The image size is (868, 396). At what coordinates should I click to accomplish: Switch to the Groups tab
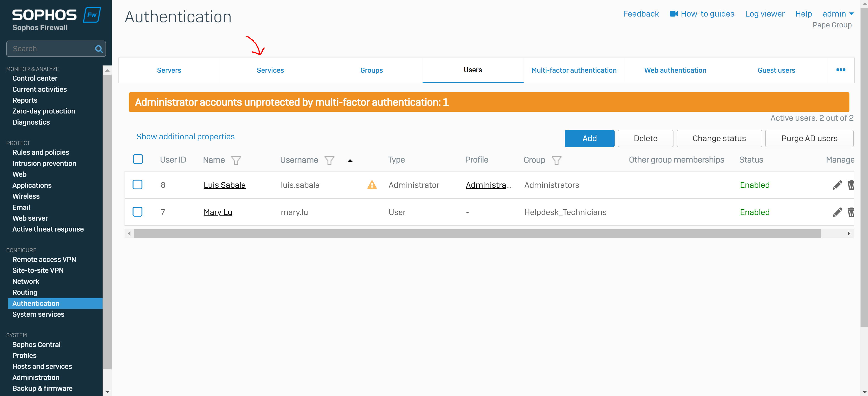point(372,70)
